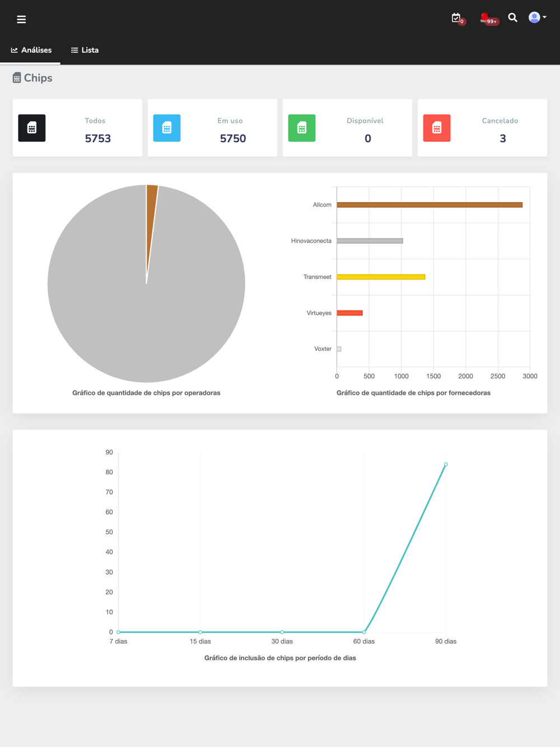Viewport: 560px width, 747px height.
Task: Select the Em uso 5750 value
Action: (x=233, y=138)
